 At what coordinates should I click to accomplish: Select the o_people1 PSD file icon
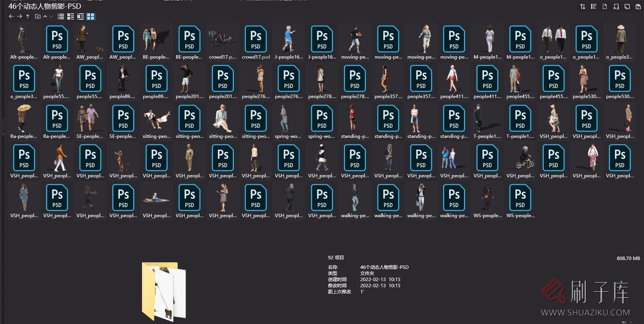click(x=587, y=39)
